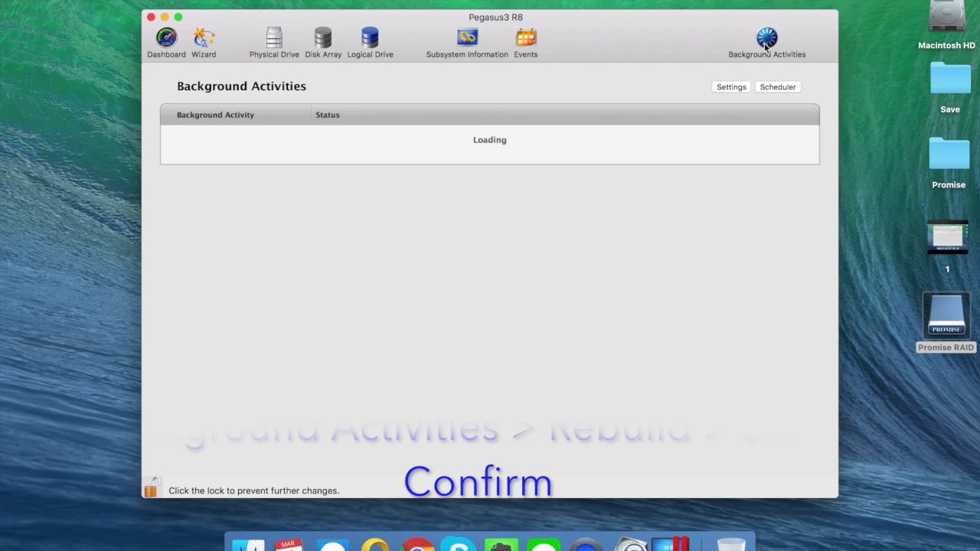Open Google Chrome from the Dock
The width and height of the screenshot is (980, 551).
418,545
